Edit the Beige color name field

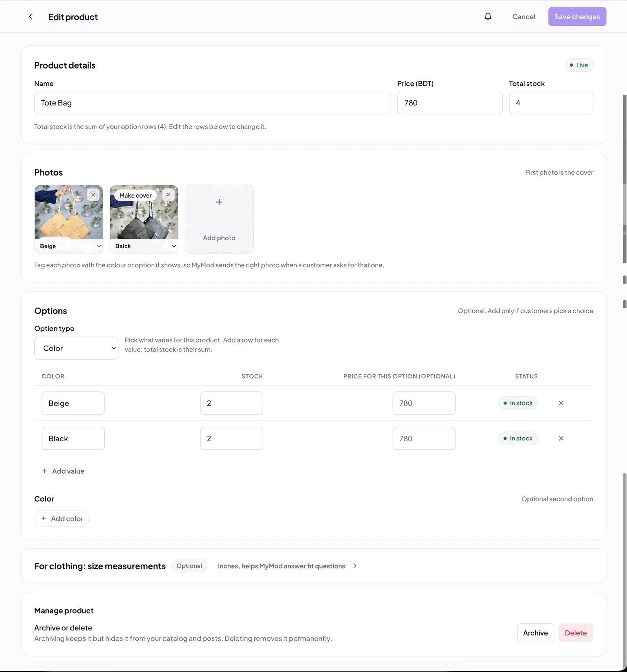point(73,403)
